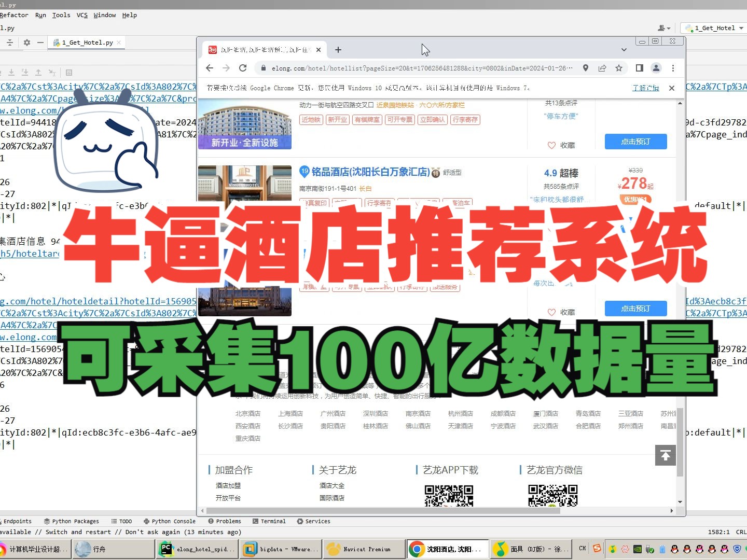The width and height of the screenshot is (747, 560).
Task: Open the Refactor menu in PyCharm
Action: coord(14,15)
